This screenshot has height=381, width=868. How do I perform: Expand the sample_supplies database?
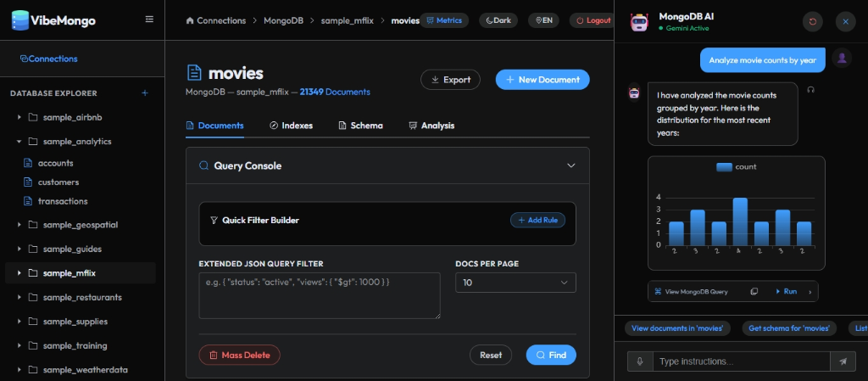(x=19, y=322)
